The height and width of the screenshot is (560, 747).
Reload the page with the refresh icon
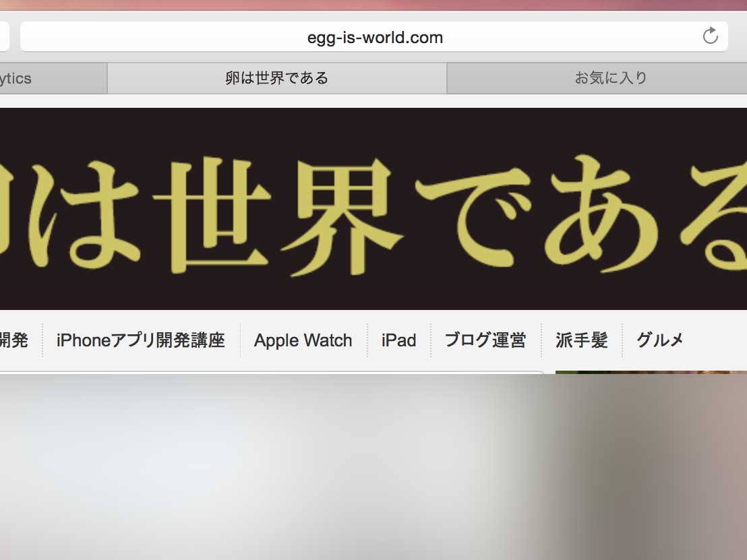(711, 36)
